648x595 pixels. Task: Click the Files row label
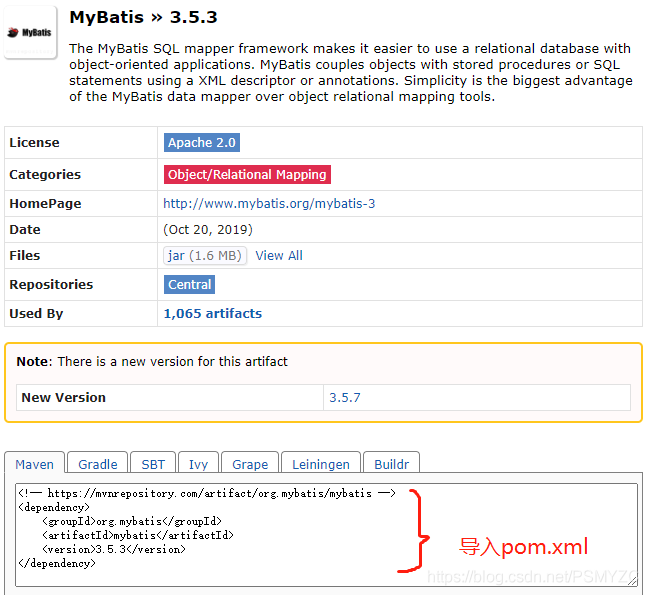25,255
